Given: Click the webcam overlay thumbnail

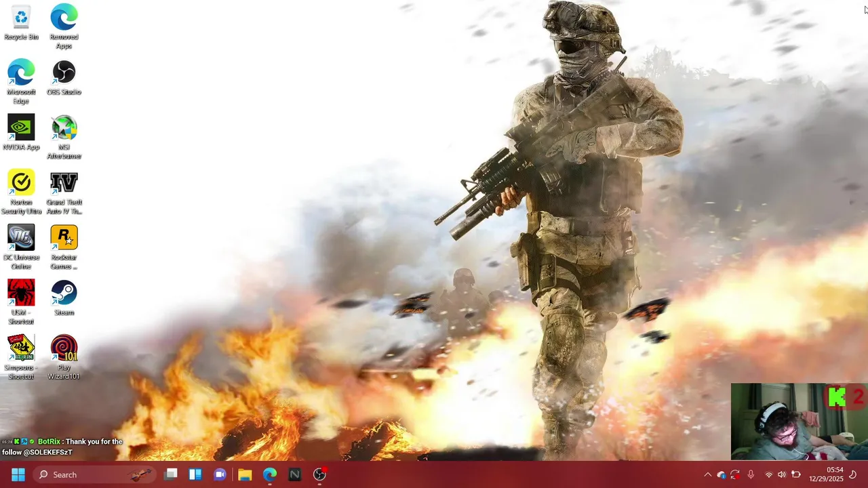Looking at the screenshot, I should point(800,422).
